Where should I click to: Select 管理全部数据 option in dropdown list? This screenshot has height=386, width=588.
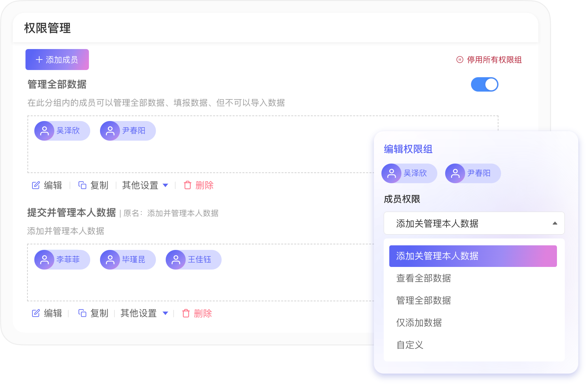[x=424, y=300]
